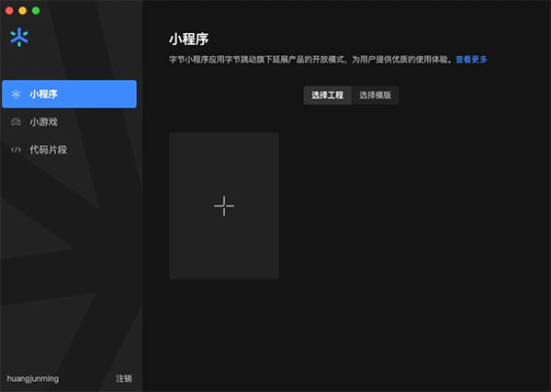Click the gamepad icon beside 小游戏
Viewport: 551px width, 392px height.
16,121
